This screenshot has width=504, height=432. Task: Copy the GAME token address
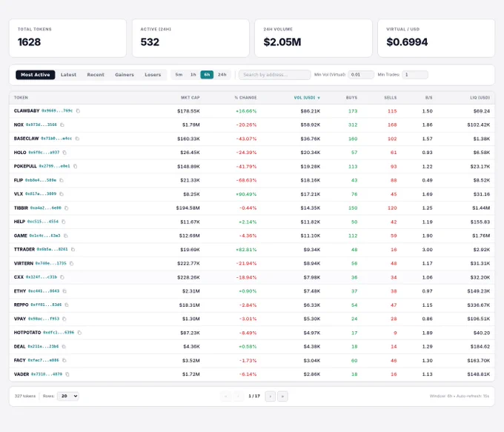coord(65,236)
